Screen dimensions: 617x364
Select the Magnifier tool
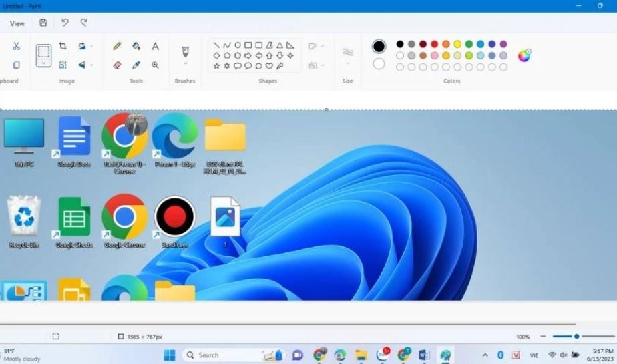(x=156, y=65)
